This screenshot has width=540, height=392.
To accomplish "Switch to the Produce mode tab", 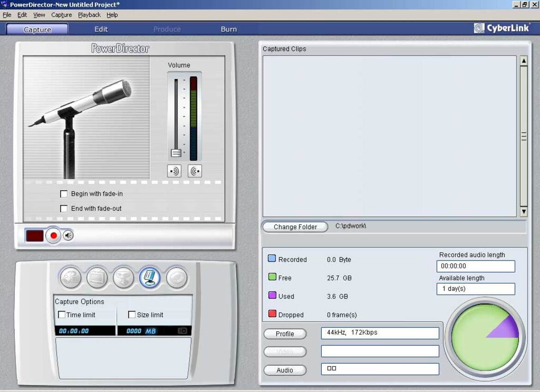I will (167, 29).
